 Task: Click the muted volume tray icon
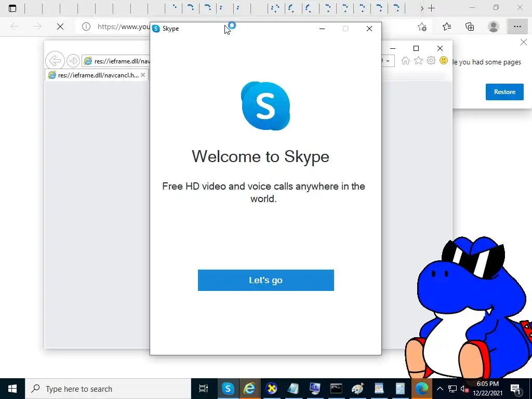[465, 389]
